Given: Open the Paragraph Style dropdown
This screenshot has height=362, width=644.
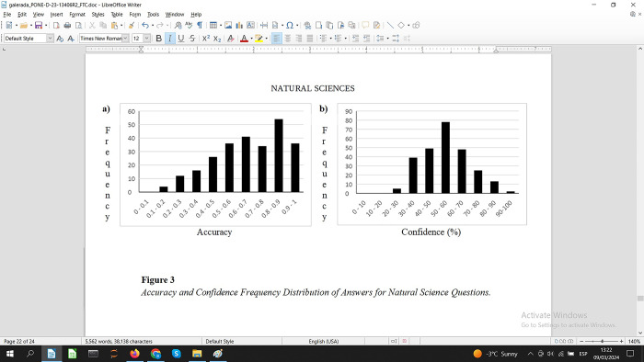Looking at the screenshot, I should click(x=50, y=38).
